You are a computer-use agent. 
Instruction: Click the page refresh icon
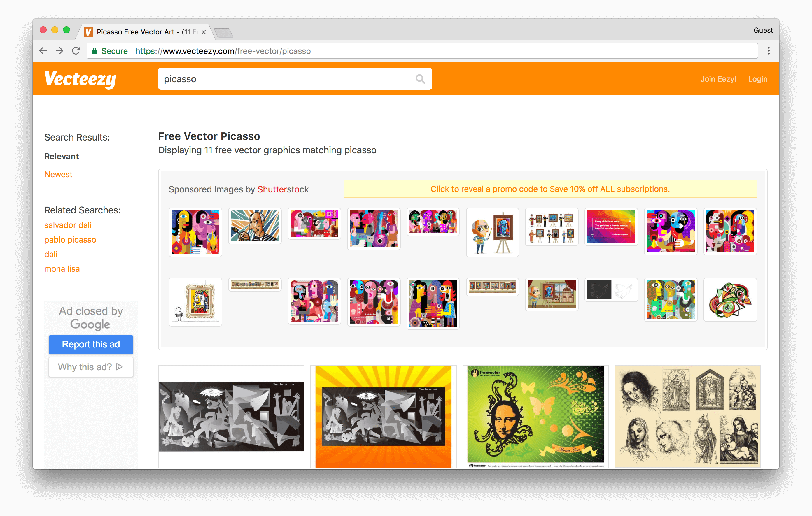pos(76,50)
